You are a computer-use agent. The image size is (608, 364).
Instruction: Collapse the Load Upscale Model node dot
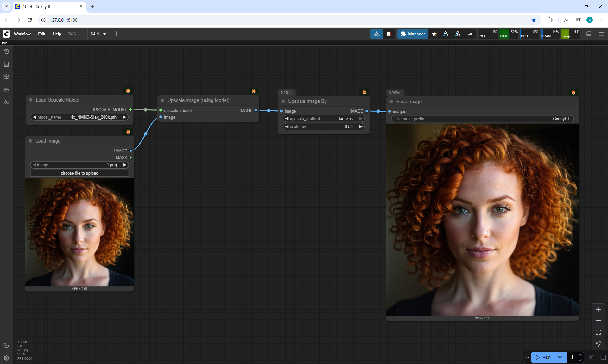tap(31, 100)
